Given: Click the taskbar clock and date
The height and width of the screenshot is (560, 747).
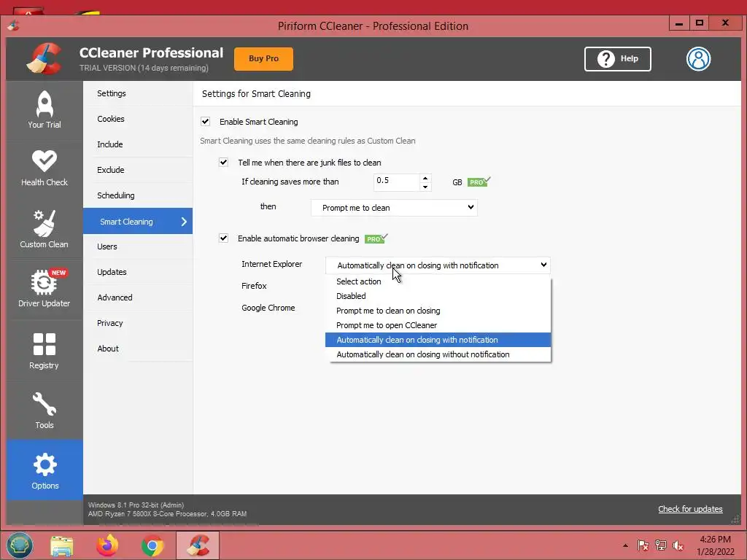Looking at the screenshot, I should pos(715,545).
